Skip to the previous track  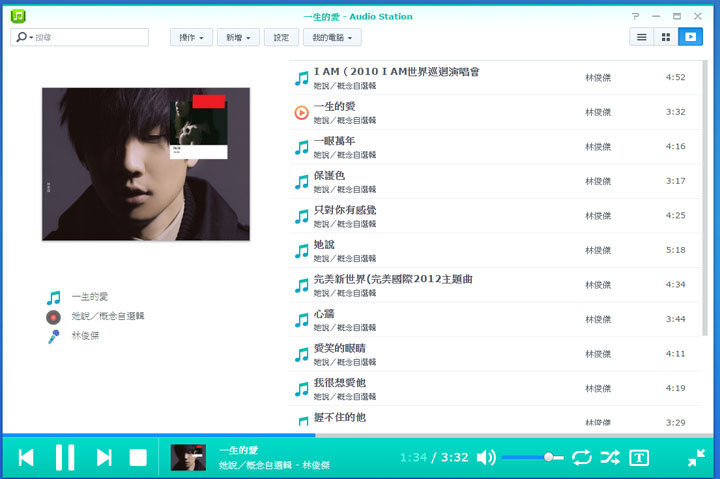[x=26, y=457]
